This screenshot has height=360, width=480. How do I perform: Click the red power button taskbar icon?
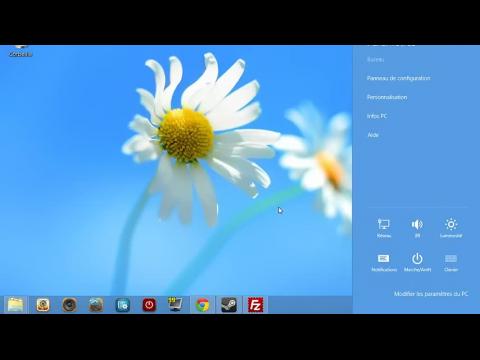coord(149,305)
